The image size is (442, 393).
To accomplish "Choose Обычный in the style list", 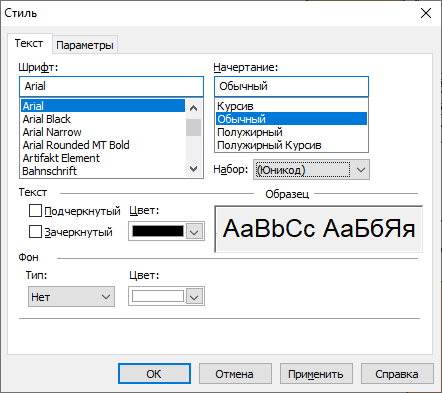I will point(291,119).
